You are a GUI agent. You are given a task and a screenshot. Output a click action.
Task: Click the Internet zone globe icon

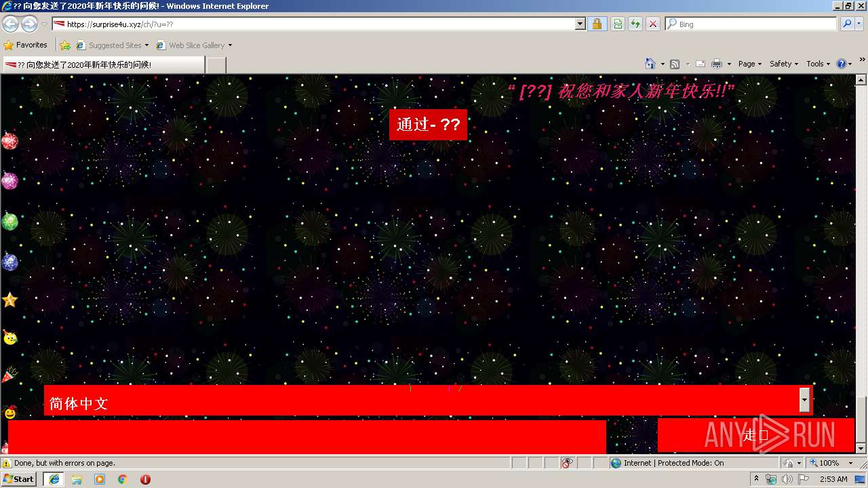click(616, 463)
